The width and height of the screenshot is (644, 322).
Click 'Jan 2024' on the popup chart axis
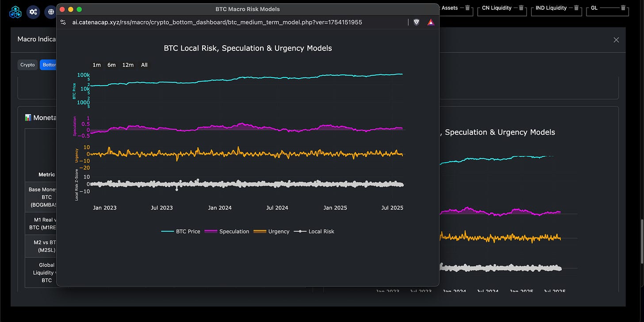pyautogui.click(x=220, y=208)
